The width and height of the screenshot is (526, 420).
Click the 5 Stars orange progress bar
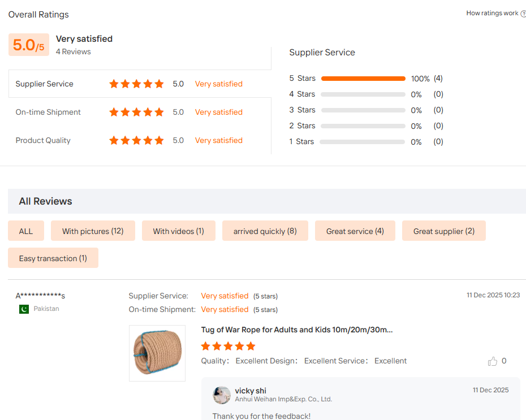[x=363, y=79]
